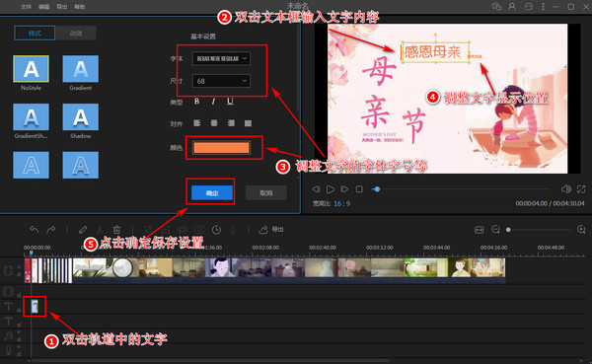Redo the last undone edit

tap(51, 230)
